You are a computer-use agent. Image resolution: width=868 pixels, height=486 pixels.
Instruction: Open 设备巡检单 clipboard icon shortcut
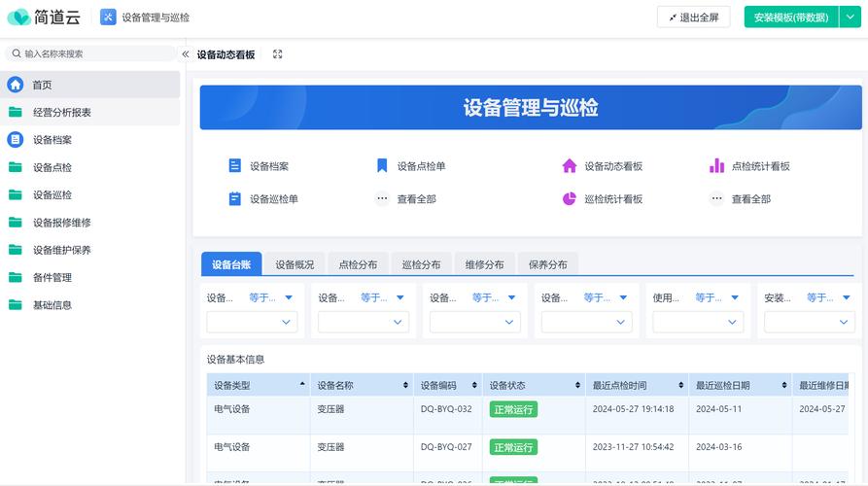[234, 199]
